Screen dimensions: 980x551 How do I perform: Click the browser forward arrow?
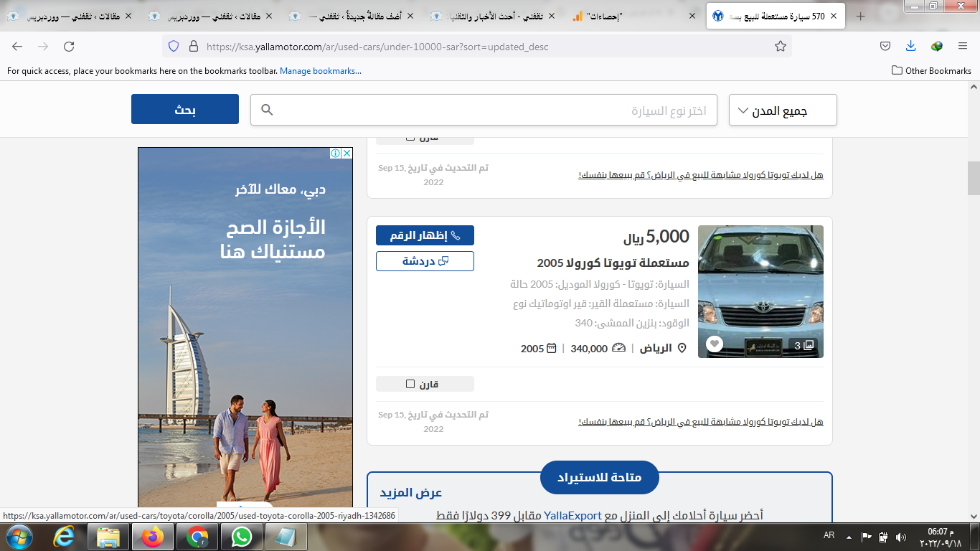(43, 47)
